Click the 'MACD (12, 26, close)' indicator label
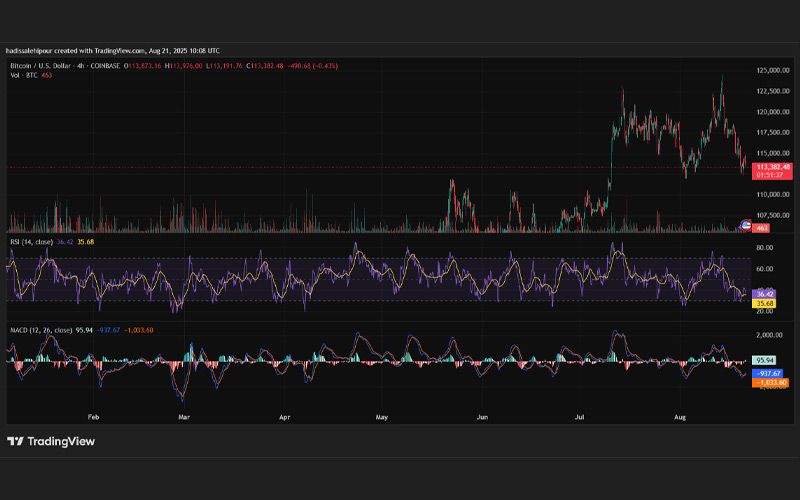The image size is (800, 500). pos(41,330)
